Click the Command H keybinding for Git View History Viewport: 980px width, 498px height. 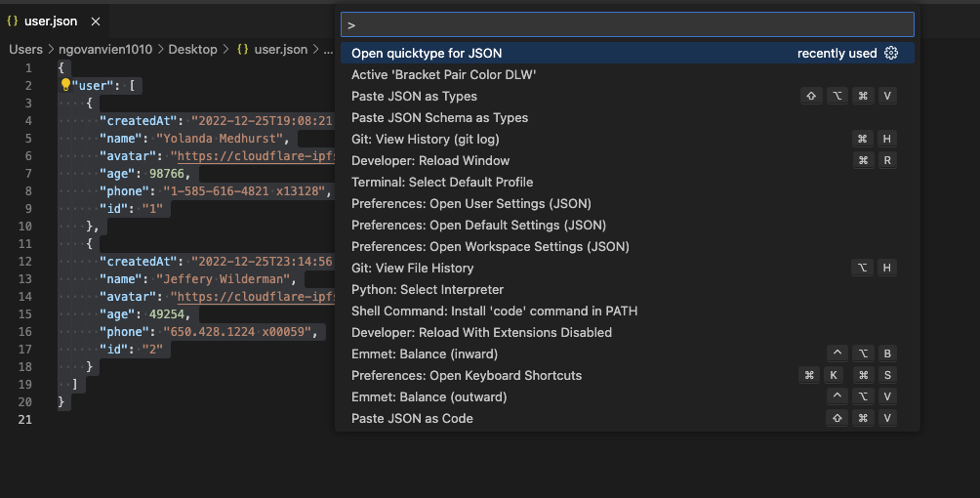point(874,139)
